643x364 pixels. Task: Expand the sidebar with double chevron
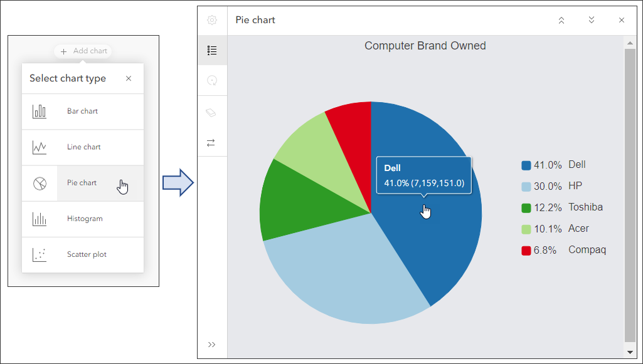point(212,344)
